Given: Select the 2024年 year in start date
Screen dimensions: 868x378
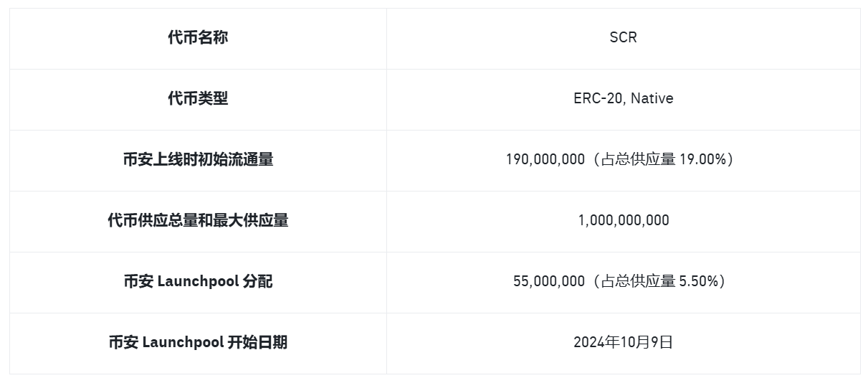Looking at the screenshot, I should coord(596,343).
